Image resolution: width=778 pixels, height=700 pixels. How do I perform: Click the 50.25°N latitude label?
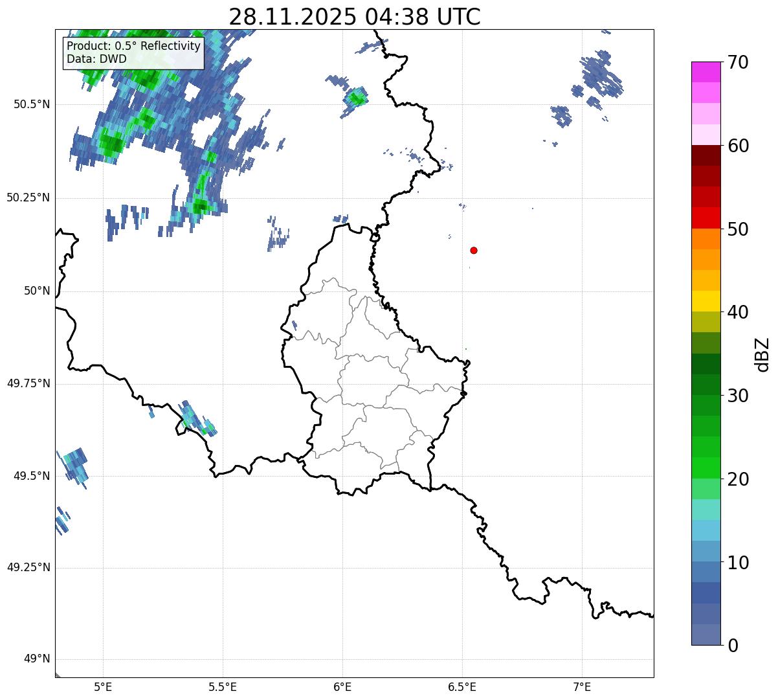point(28,198)
